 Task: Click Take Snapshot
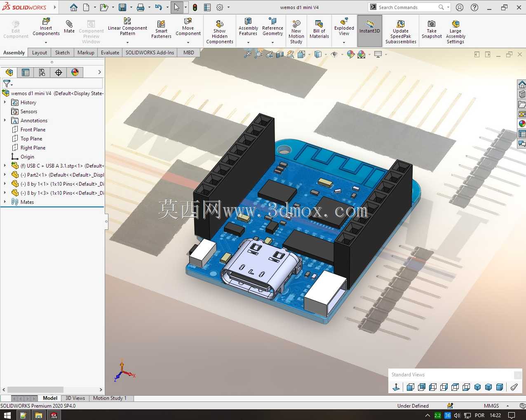point(432,30)
